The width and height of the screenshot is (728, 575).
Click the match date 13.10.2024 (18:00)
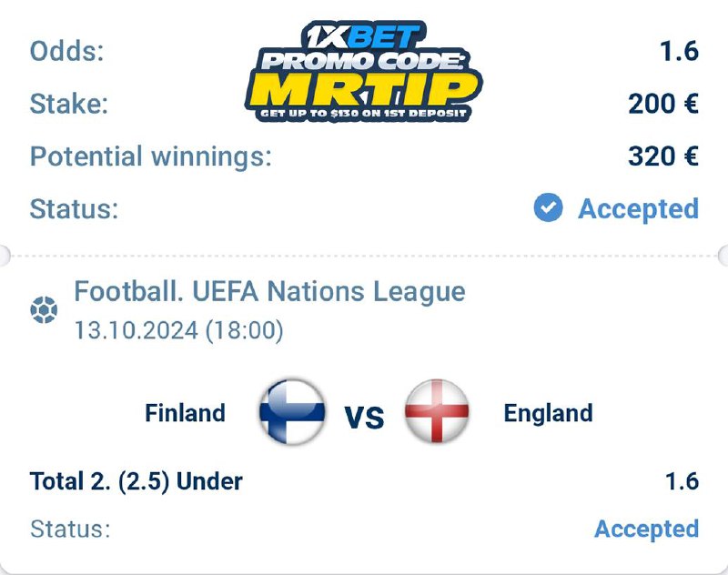click(178, 330)
